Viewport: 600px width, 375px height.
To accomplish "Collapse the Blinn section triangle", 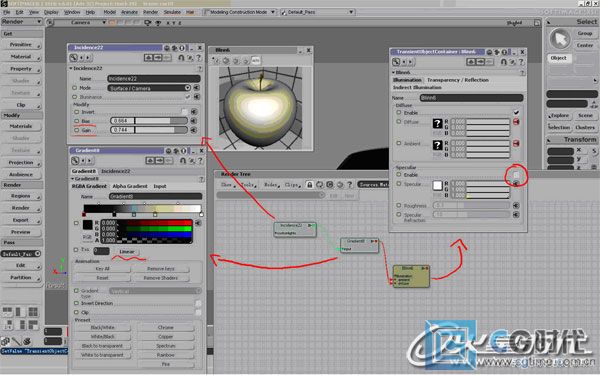I will pos(394,72).
